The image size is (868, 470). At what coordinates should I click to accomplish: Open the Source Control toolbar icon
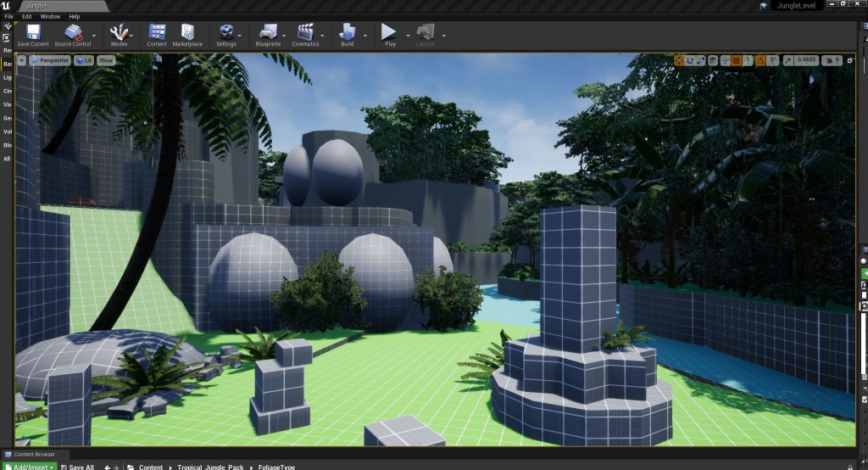pos(74,32)
